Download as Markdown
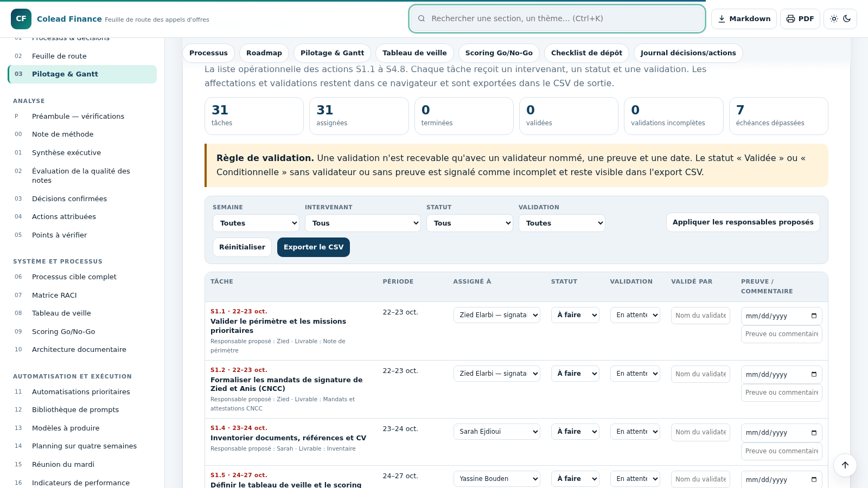868x488 pixels. coord(744,18)
